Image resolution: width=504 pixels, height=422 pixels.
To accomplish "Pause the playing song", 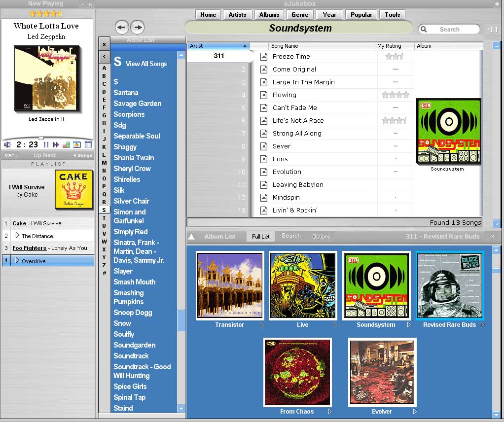I will pyautogui.click(x=46, y=144).
